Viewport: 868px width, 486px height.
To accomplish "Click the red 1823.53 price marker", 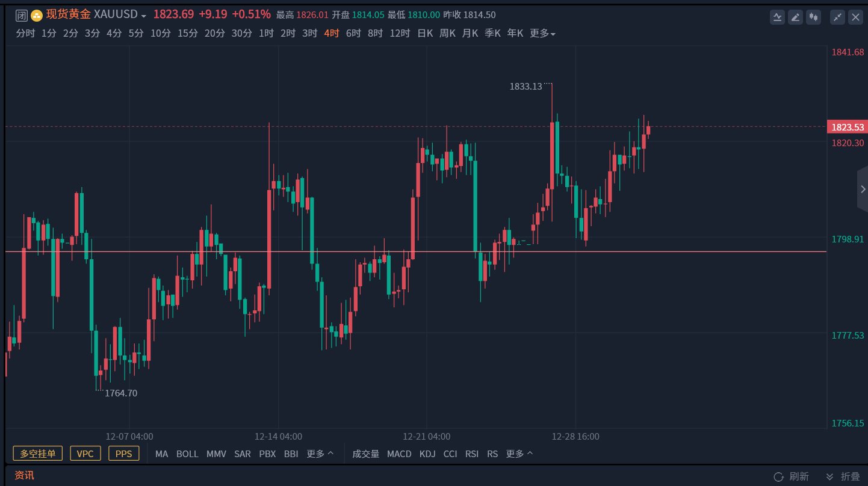I will click(x=848, y=127).
